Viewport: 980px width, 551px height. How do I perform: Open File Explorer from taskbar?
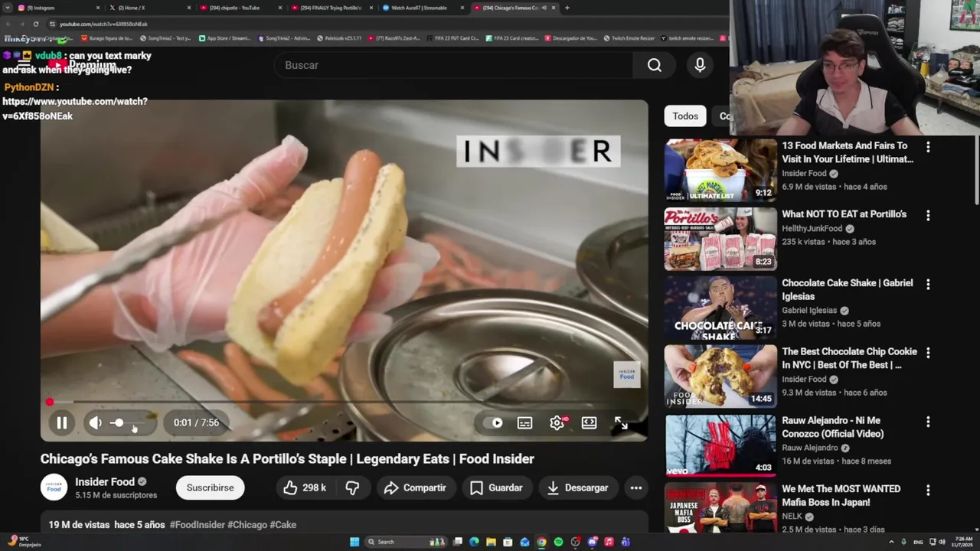pos(491,542)
